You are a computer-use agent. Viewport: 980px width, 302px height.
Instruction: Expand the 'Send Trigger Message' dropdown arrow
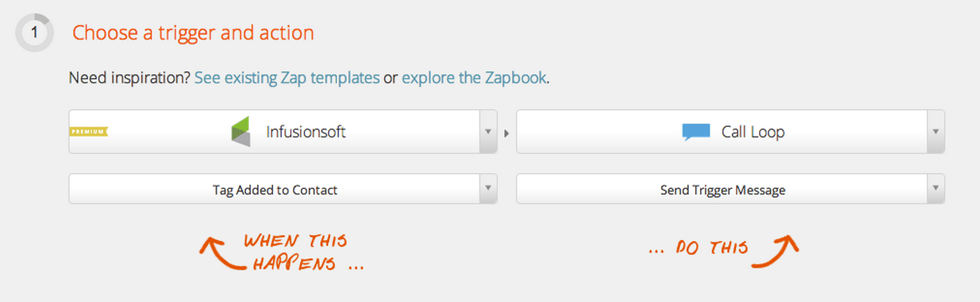(936, 188)
